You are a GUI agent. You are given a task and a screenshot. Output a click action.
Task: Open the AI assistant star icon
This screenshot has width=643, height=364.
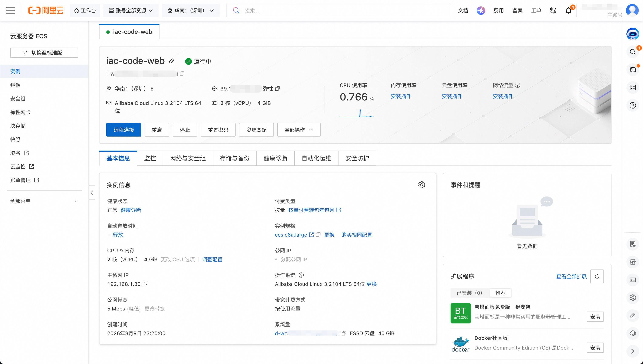[x=481, y=10]
